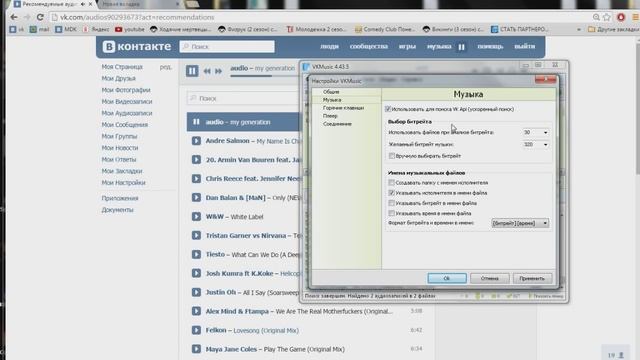Image resolution: width=640 pixels, height=360 pixels.
Task: Skip to next track in VK player
Action: 218,71
